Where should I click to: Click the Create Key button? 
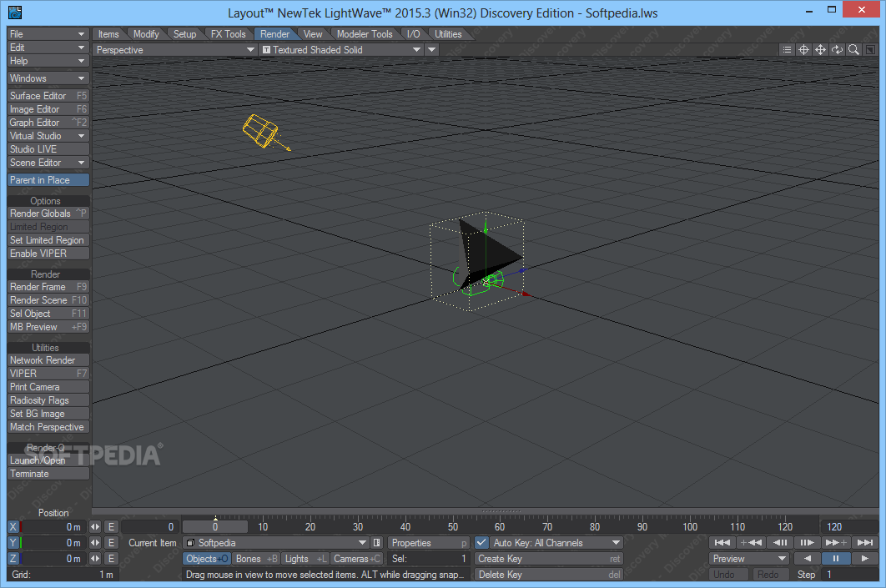click(549, 558)
